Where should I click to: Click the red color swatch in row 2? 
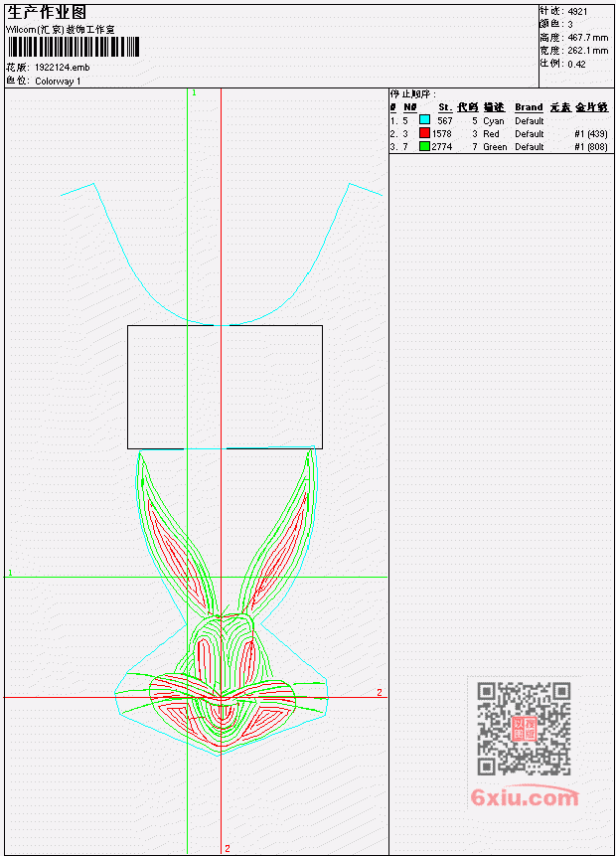(424, 132)
